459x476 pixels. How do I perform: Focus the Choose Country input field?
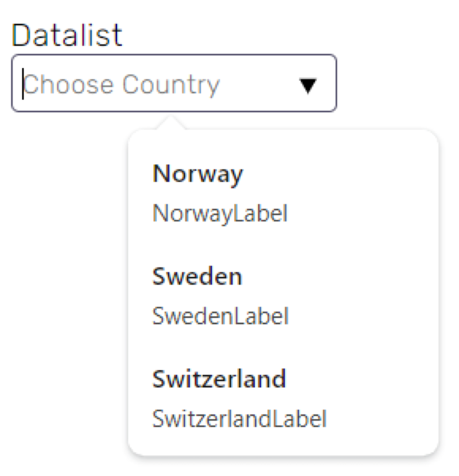tap(174, 83)
